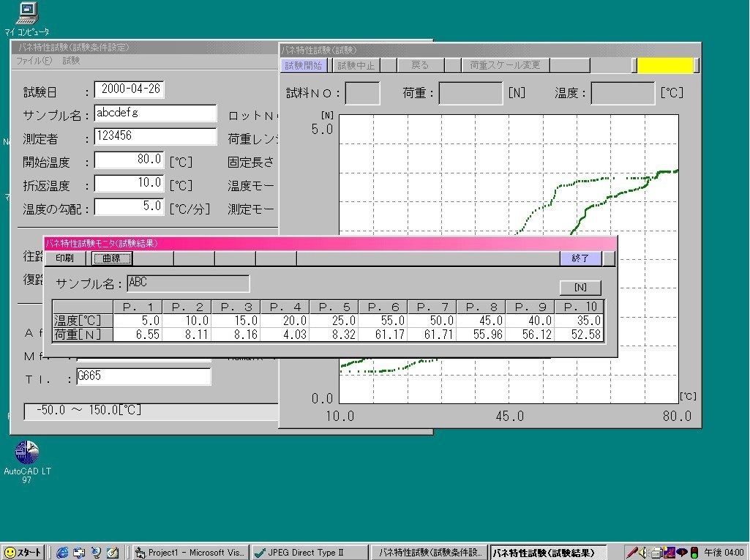The height and width of the screenshot is (560, 750).
Task: Click the taskbar clock showing 午後 04:00
Action: 724,553
